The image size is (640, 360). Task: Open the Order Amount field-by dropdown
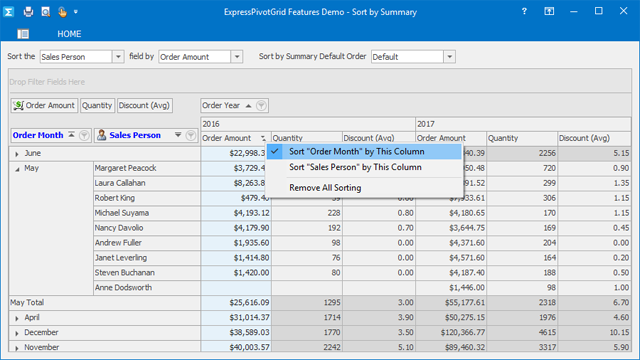point(237,57)
